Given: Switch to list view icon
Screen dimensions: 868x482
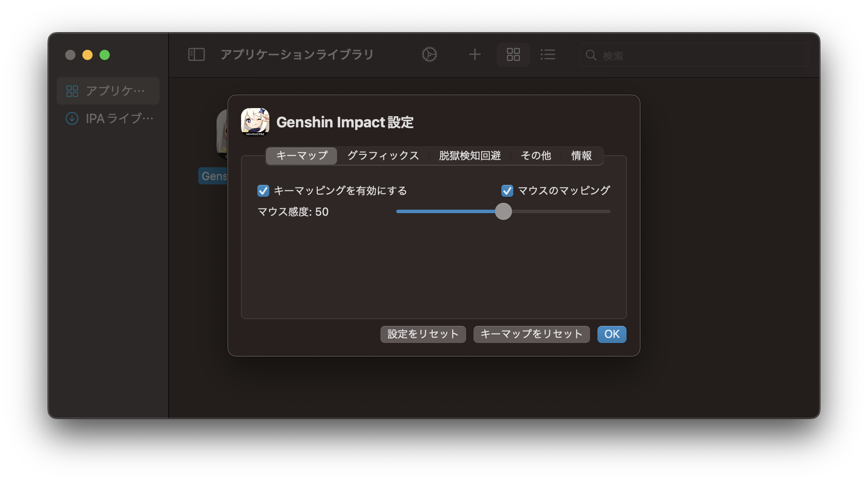Looking at the screenshot, I should [x=548, y=54].
